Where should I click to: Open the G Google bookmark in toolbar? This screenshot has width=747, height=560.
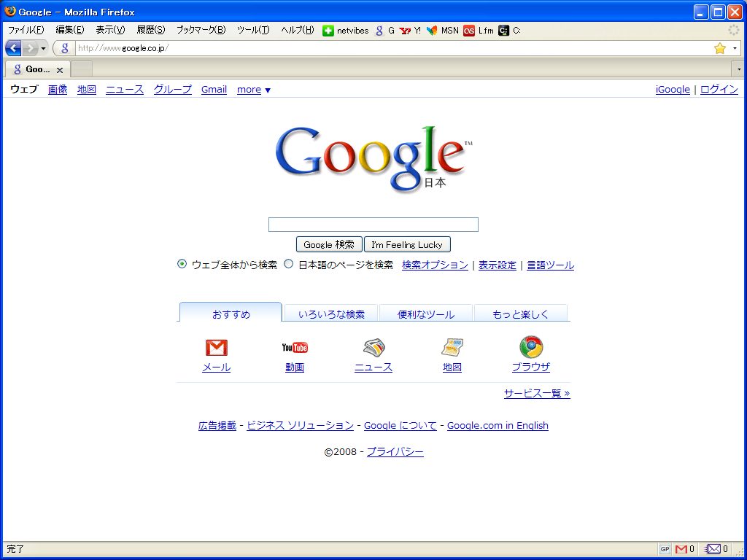pos(385,31)
